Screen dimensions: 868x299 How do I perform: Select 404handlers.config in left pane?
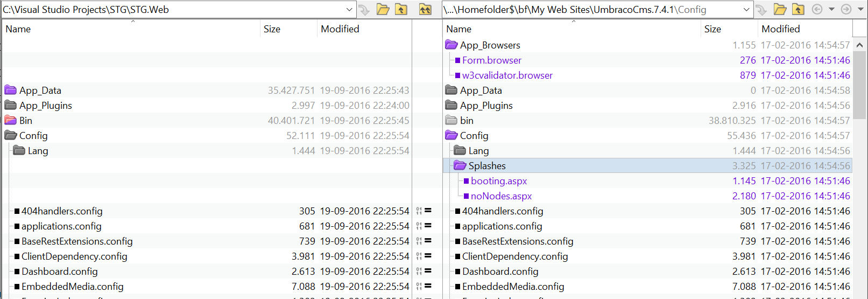[x=62, y=211]
